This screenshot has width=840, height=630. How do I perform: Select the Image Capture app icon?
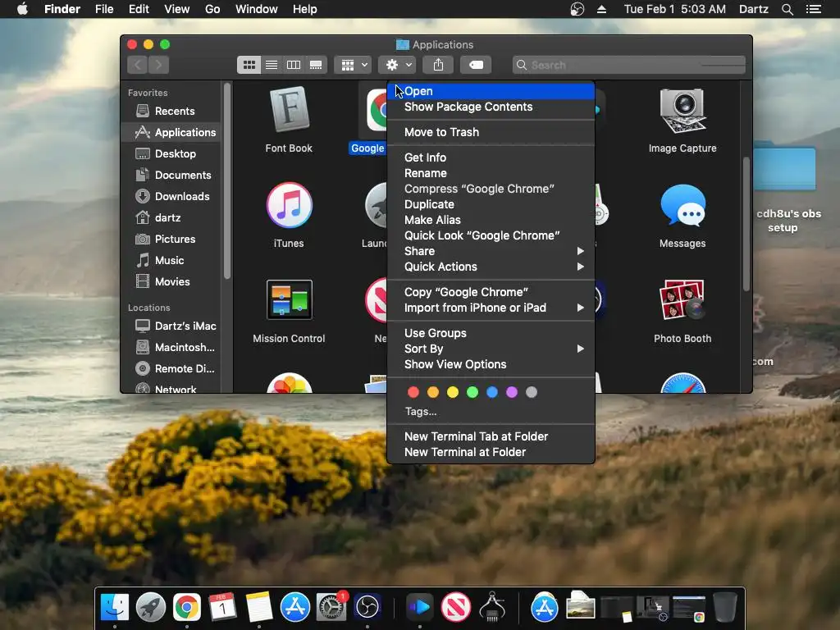682,111
